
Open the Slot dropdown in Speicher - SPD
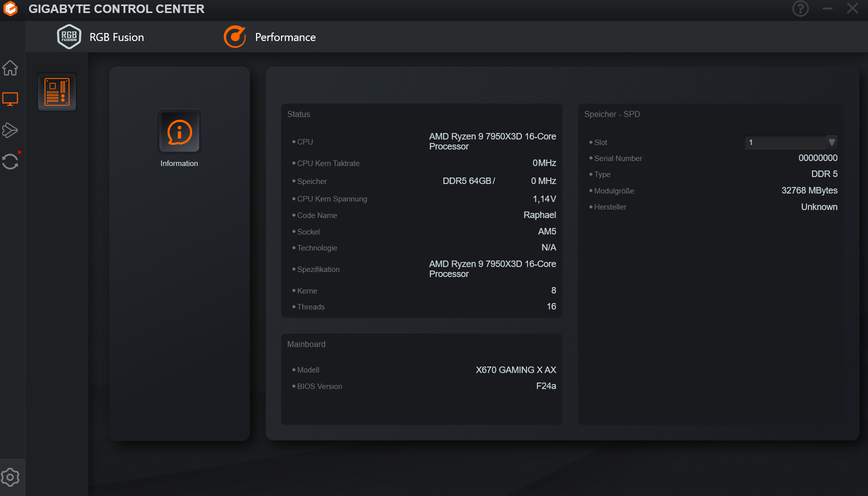coord(791,142)
